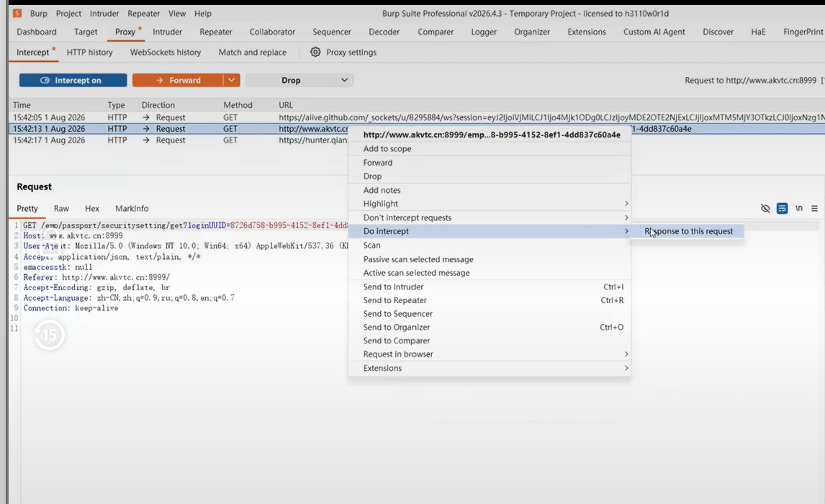Image resolution: width=825 pixels, height=504 pixels.
Task: Open the Intruder menu in menu bar
Action: 104,13
